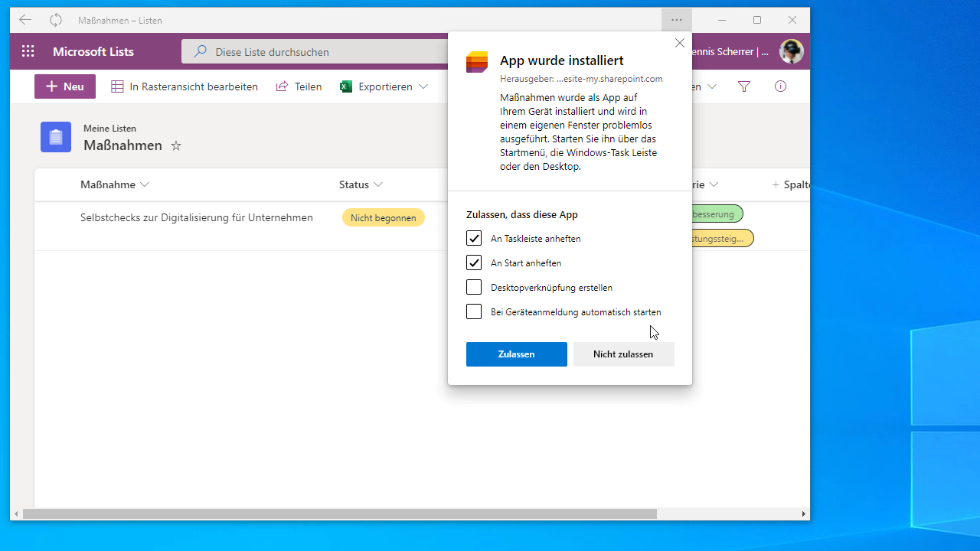The height and width of the screenshot is (551, 980).
Task: Click In Rasteransicht bearbeiten command
Action: click(185, 86)
